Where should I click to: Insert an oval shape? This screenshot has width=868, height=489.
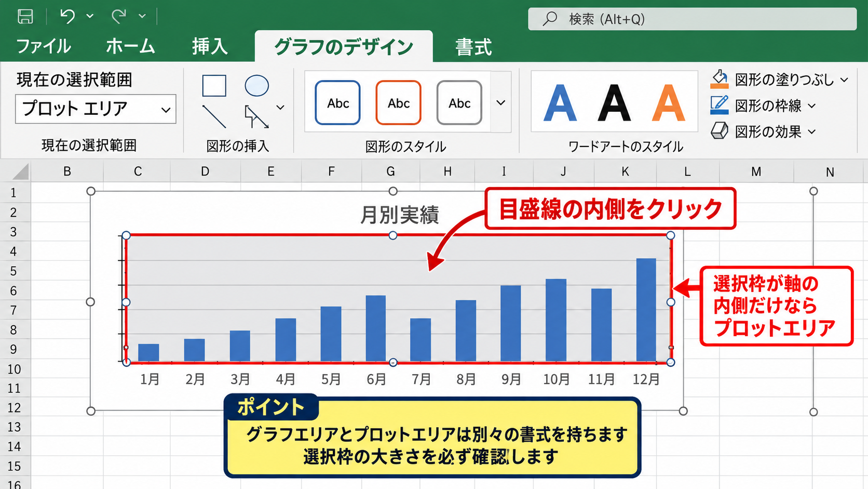(x=256, y=86)
